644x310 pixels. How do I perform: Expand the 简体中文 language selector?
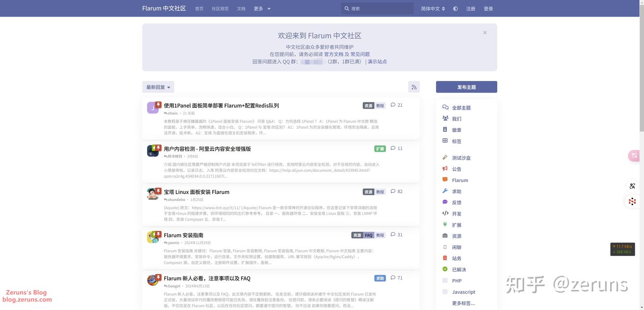coord(432,8)
